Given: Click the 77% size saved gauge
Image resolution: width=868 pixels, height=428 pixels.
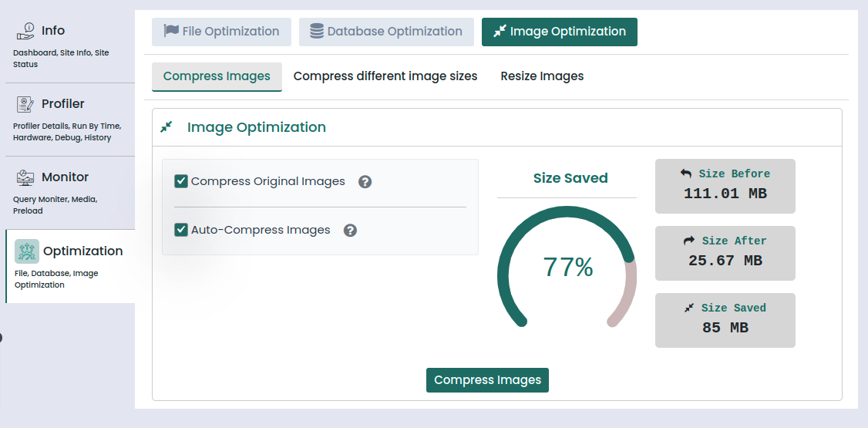Looking at the screenshot, I should coord(567,267).
